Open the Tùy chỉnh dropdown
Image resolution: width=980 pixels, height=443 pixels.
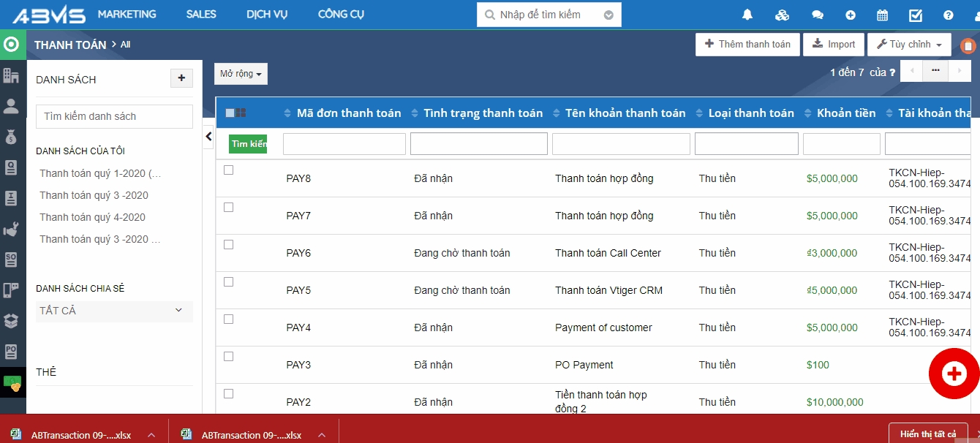tap(909, 45)
